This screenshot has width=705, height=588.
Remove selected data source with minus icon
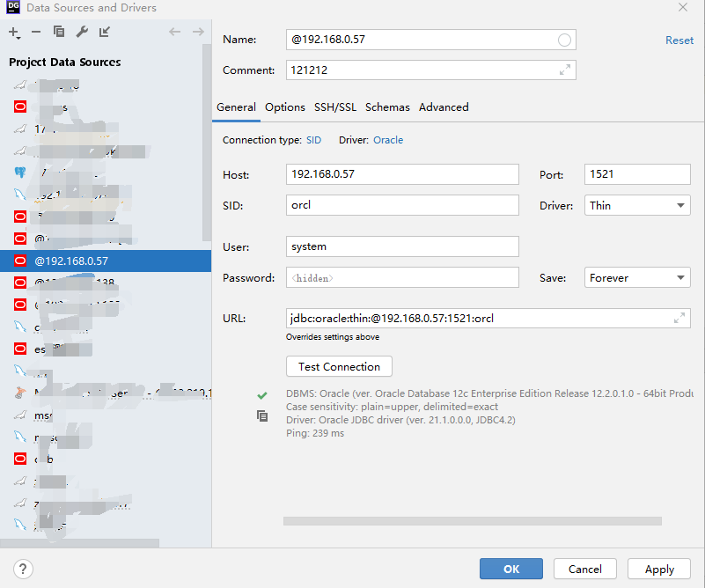[36, 32]
